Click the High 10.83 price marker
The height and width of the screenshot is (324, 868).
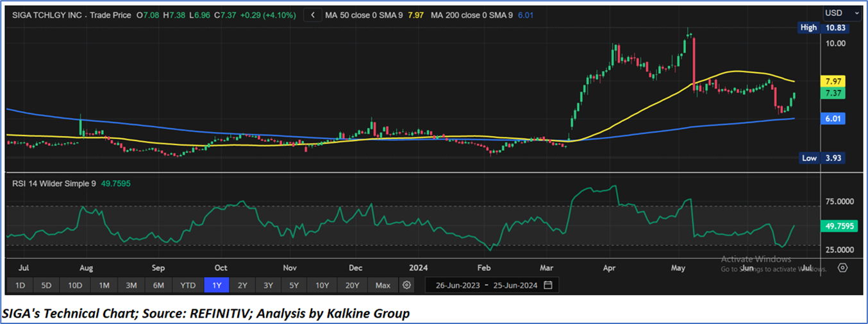821,28
